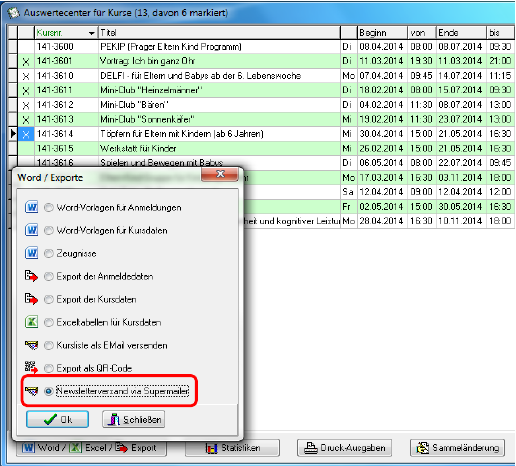Open the Druck-Ausgaben button
Screen dimensions: 516x466
tap(344, 448)
